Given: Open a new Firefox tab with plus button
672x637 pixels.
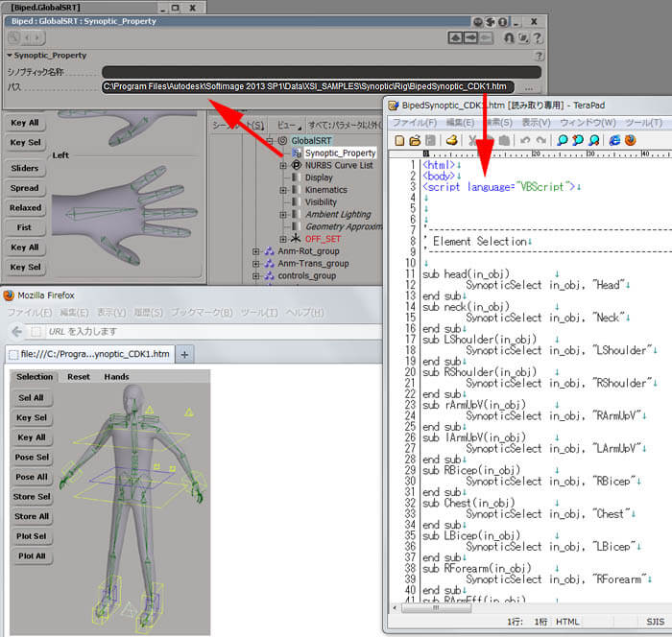Looking at the screenshot, I should (x=186, y=354).
